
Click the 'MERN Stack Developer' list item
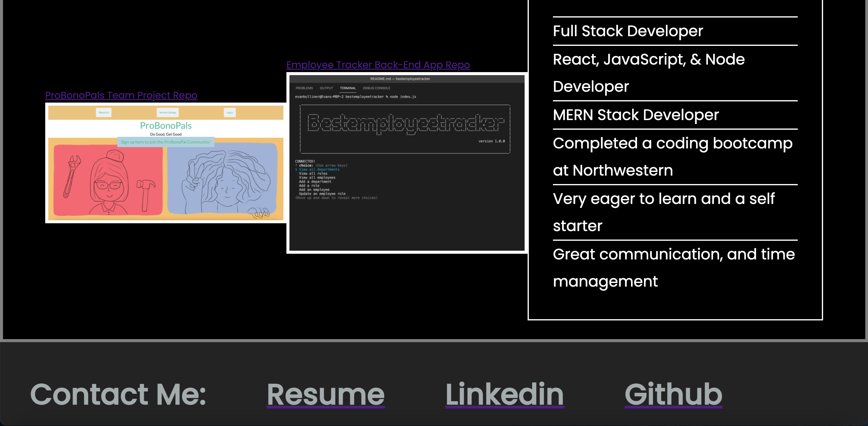tap(636, 115)
